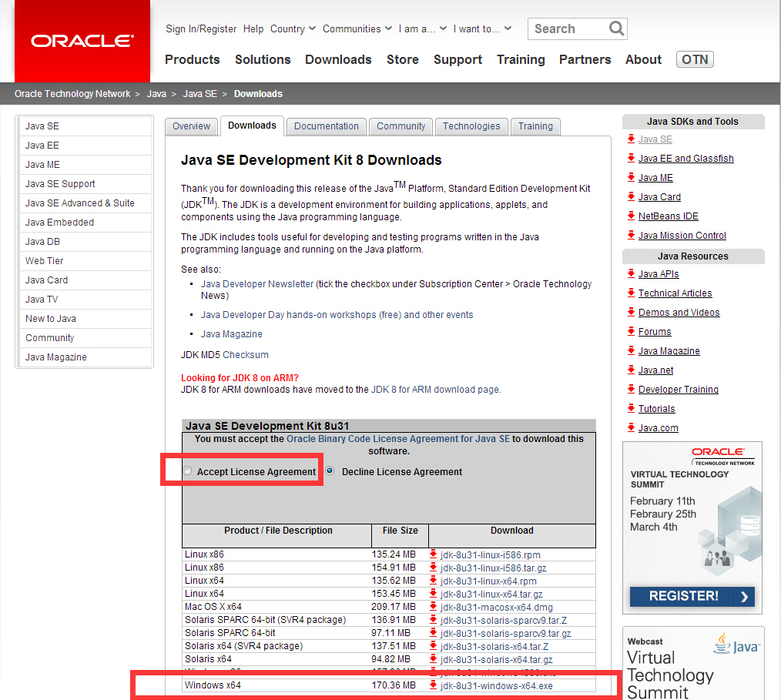781x700 pixels.
Task: Download jdk-8u31-linux-x64.tar.gz
Action: (x=491, y=594)
